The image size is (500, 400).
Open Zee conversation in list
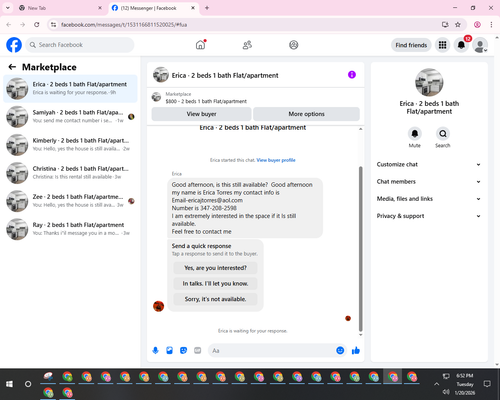70,201
